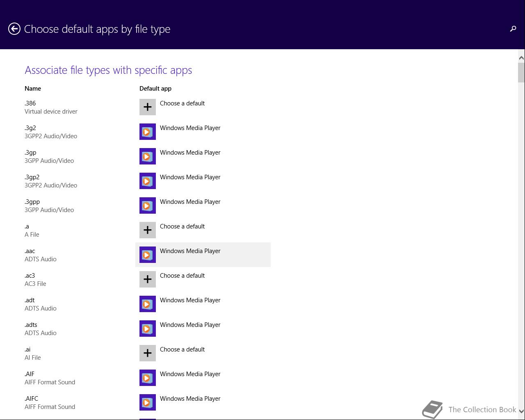Click Windows Media Player icon for .adts
This screenshot has width=525, height=420.
coord(148,329)
